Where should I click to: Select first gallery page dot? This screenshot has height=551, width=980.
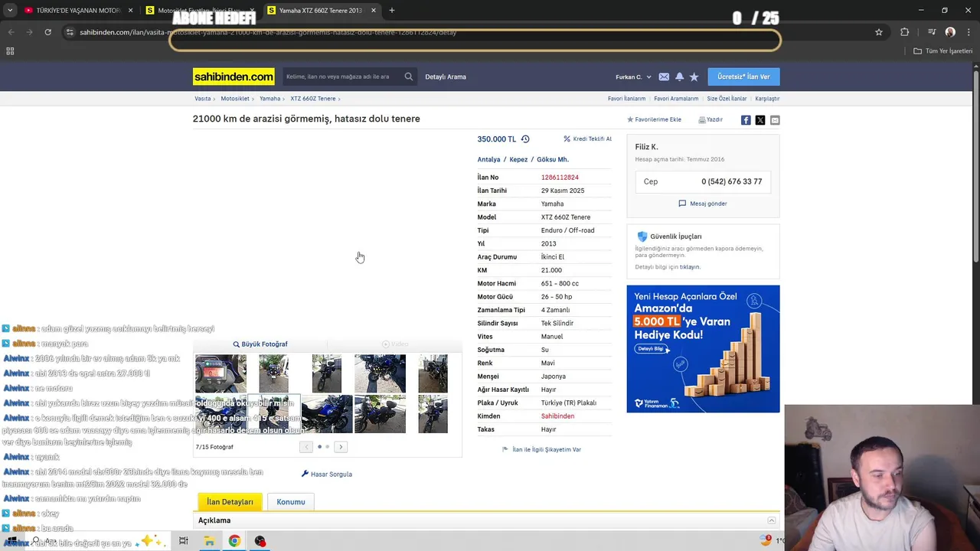(x=319, y=447)
